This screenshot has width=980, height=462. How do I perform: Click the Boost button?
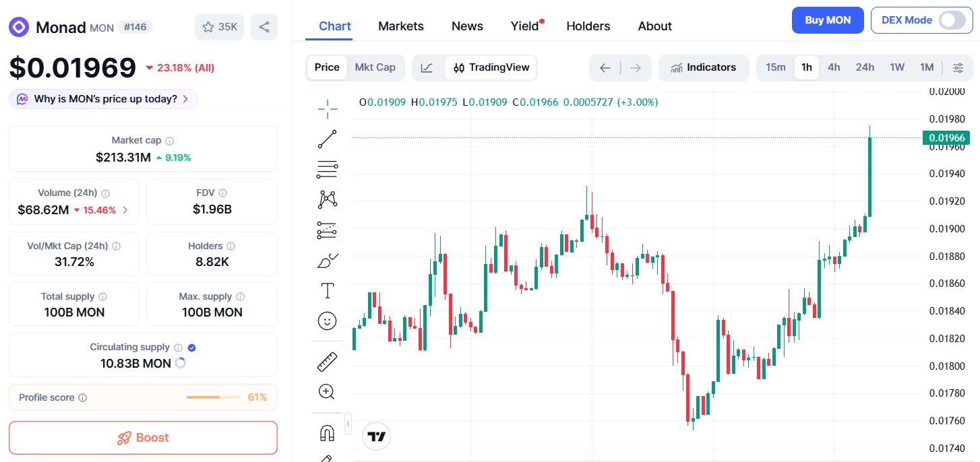(143, 438)
